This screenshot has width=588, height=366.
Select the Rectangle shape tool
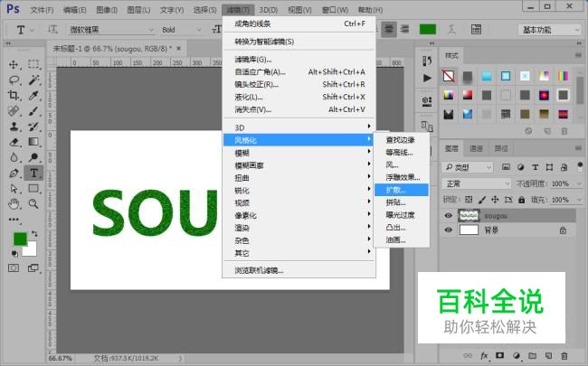33,189
